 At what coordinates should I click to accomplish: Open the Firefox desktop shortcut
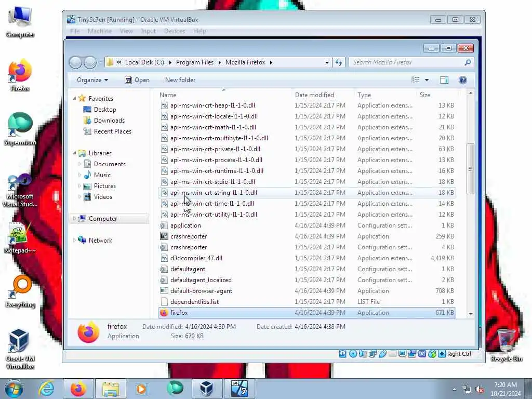[20, 75]
